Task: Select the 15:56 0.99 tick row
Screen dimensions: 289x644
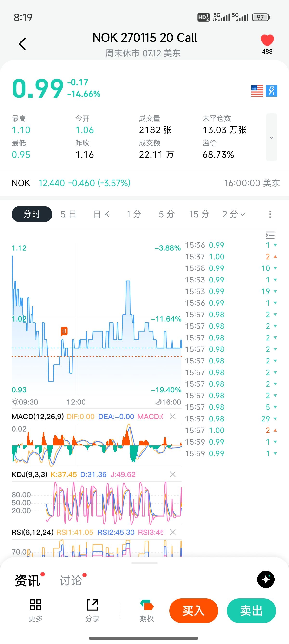Action: pos(231,303)
